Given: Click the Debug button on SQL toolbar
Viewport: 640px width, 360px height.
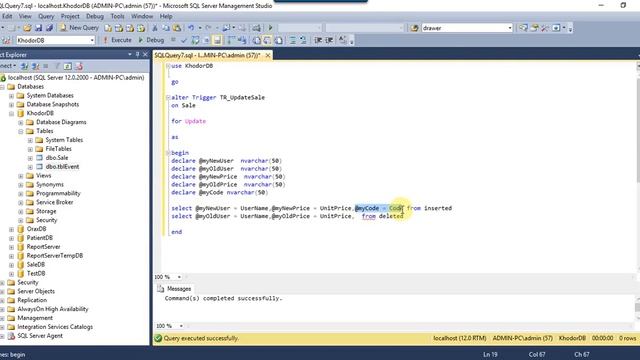Looking at the screenshot, I should [x=151, y=40].
